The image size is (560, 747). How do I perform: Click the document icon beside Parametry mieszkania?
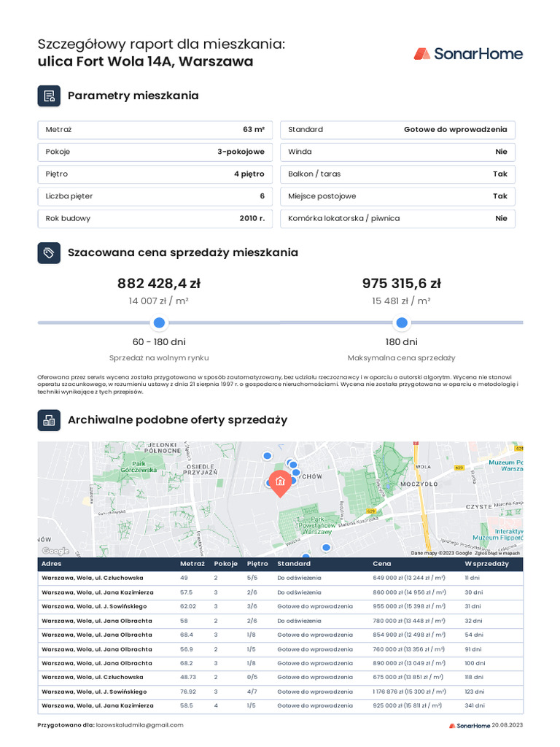click(x=49, y=96)
